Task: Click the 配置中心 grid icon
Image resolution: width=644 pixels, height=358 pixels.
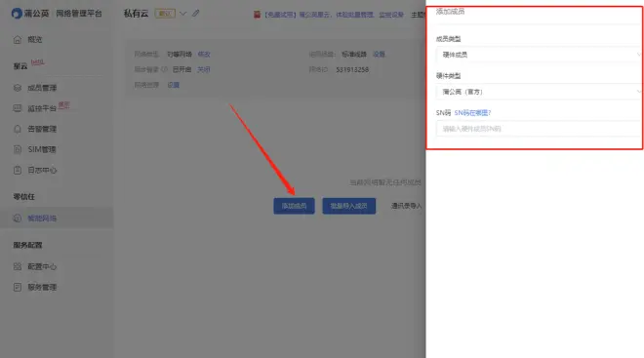Action: point(18,266)
